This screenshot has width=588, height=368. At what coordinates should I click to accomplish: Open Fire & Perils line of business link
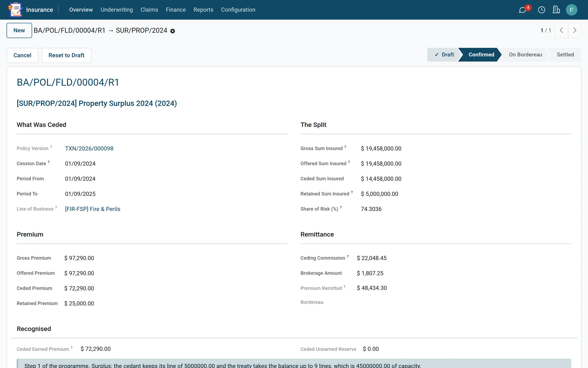pos(92,209)
